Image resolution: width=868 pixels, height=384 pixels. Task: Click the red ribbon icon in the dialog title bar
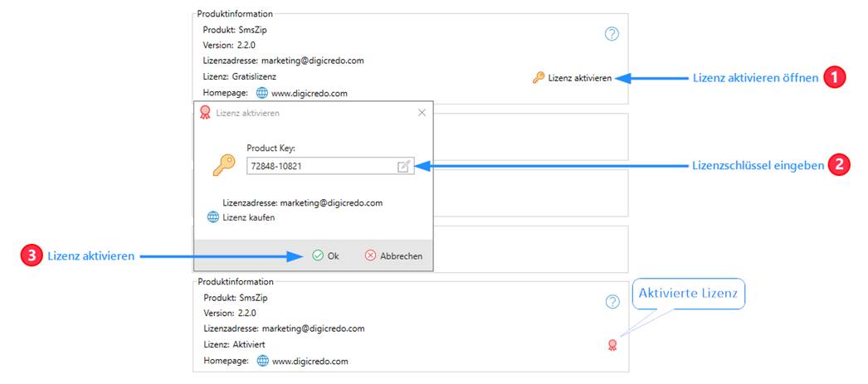(x=205, y=112)
